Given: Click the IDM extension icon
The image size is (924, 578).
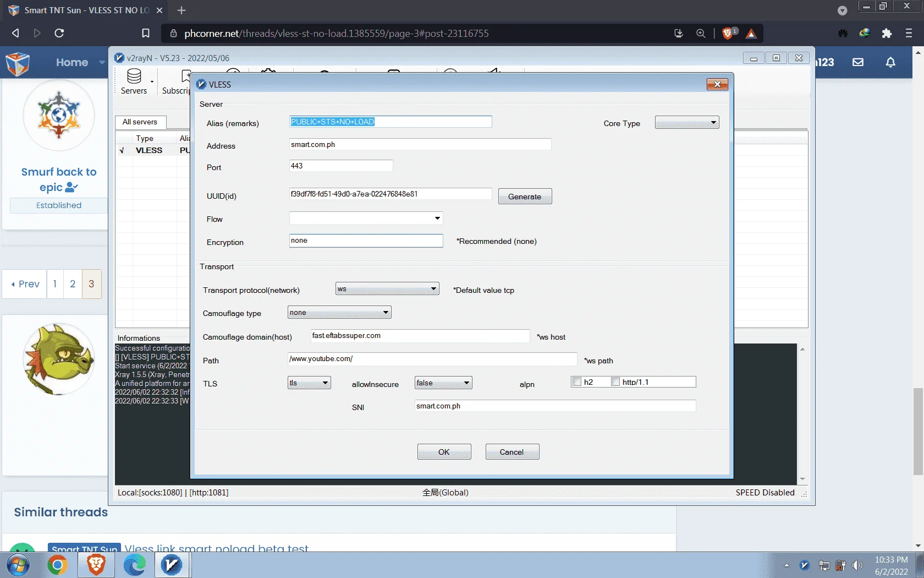Looking at the screenshot, I should (865, 34).
